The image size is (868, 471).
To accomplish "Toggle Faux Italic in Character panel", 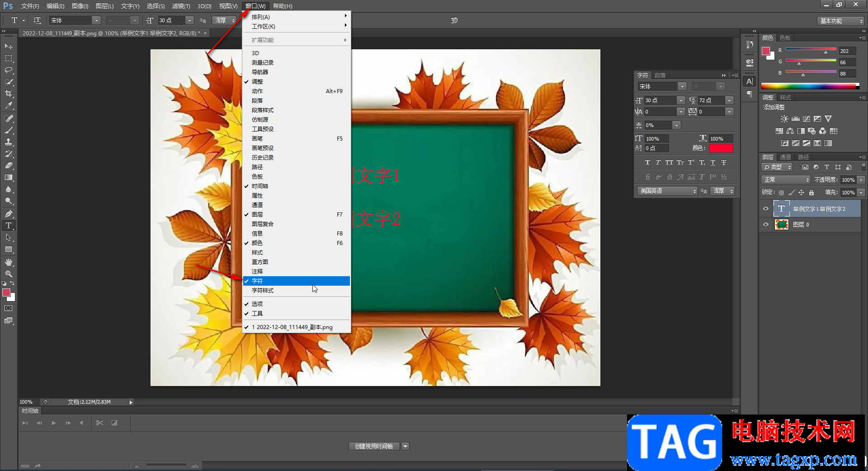I will [x=658, y=162].
